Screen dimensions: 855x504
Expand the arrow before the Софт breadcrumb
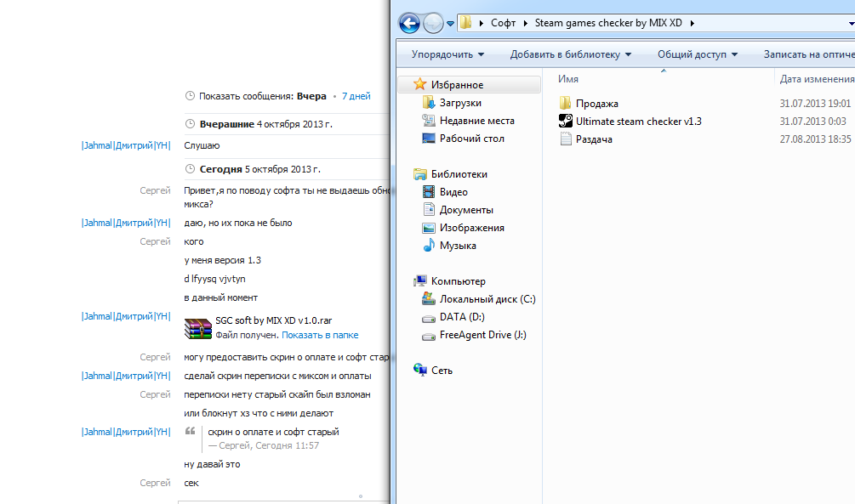481,23
